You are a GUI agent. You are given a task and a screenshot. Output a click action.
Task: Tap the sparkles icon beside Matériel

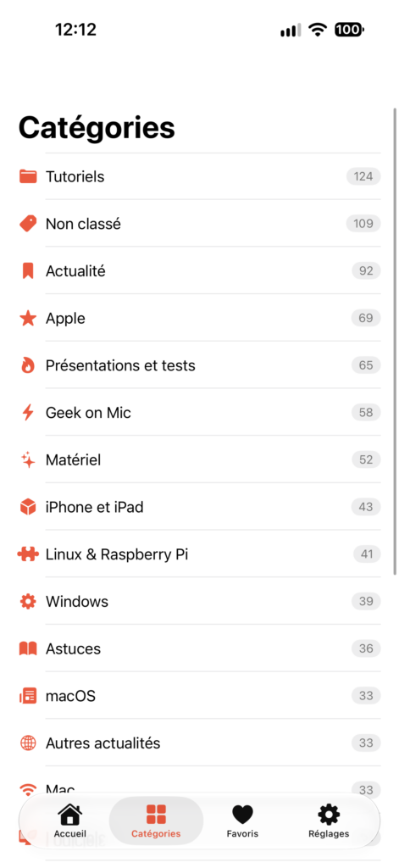tap(28, 459)
